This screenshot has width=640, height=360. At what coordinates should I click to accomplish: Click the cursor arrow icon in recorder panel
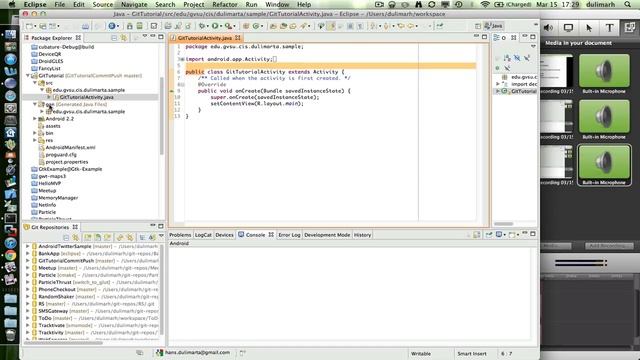click(x=589, y=28)
